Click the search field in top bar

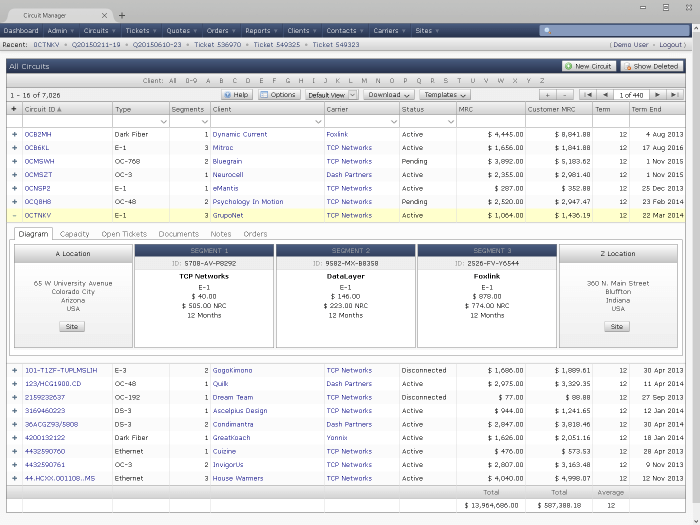615,31
